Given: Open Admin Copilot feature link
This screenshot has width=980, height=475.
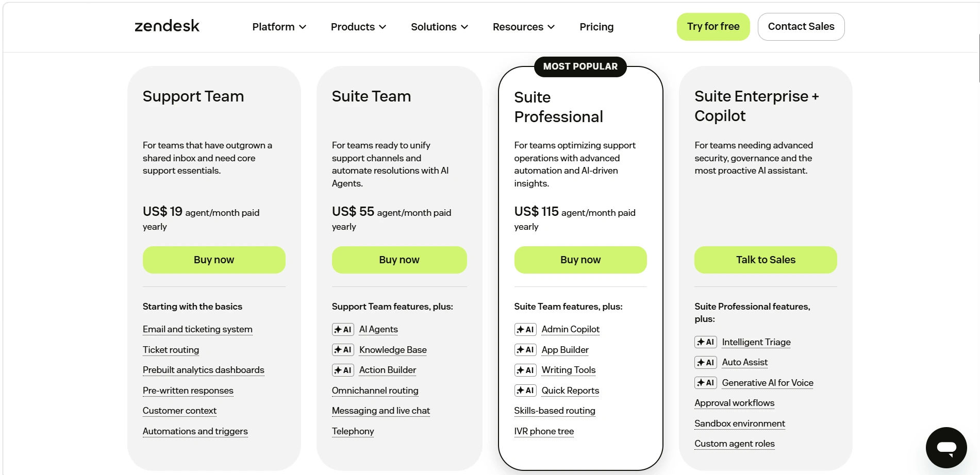Looking at the screenshot, I should click(x=570, y=329).
